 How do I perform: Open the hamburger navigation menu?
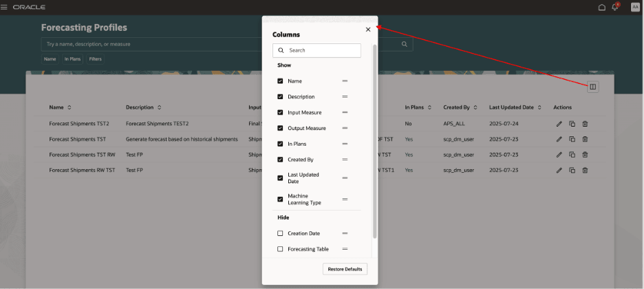[x=4, y=8]
